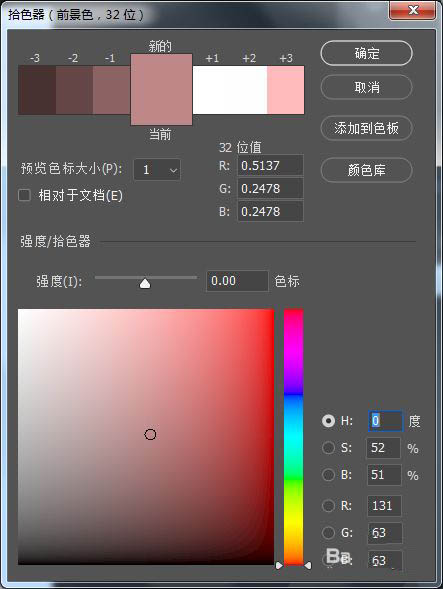Image resolution: width=443 pixels, height=589 pixels.
Task: Click the hue slider's right arrow marker
Action: pyautogui.click(x=308, y=565)
